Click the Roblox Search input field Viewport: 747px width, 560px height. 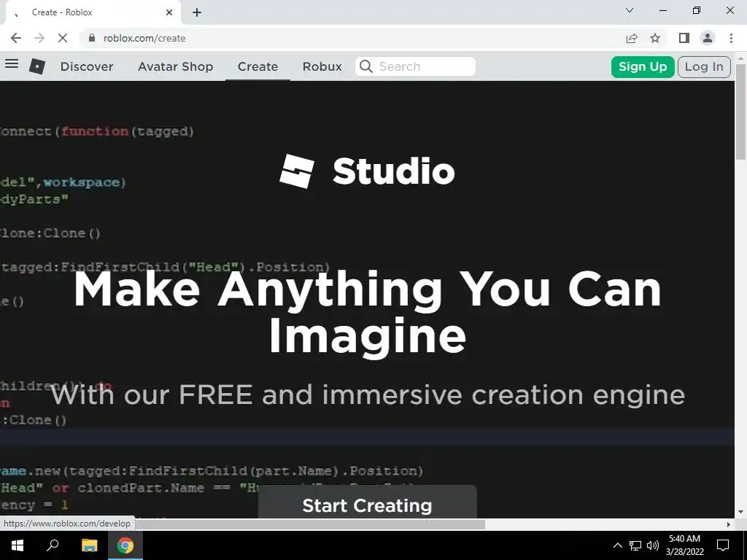click(x=415, y=66)
